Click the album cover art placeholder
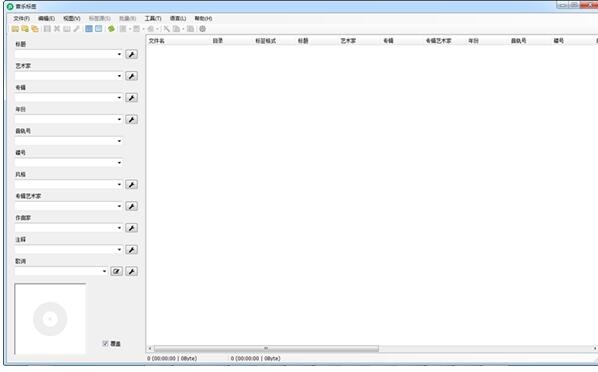 50,319
